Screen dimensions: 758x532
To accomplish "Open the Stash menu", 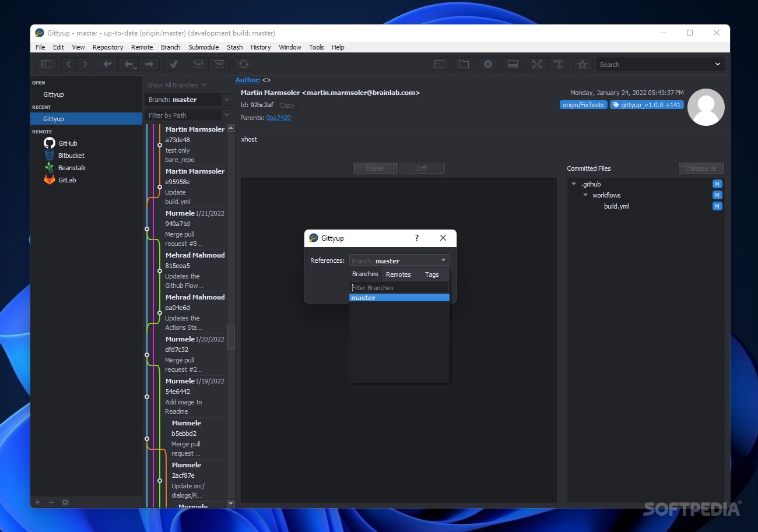I will [x=235, y=47].
